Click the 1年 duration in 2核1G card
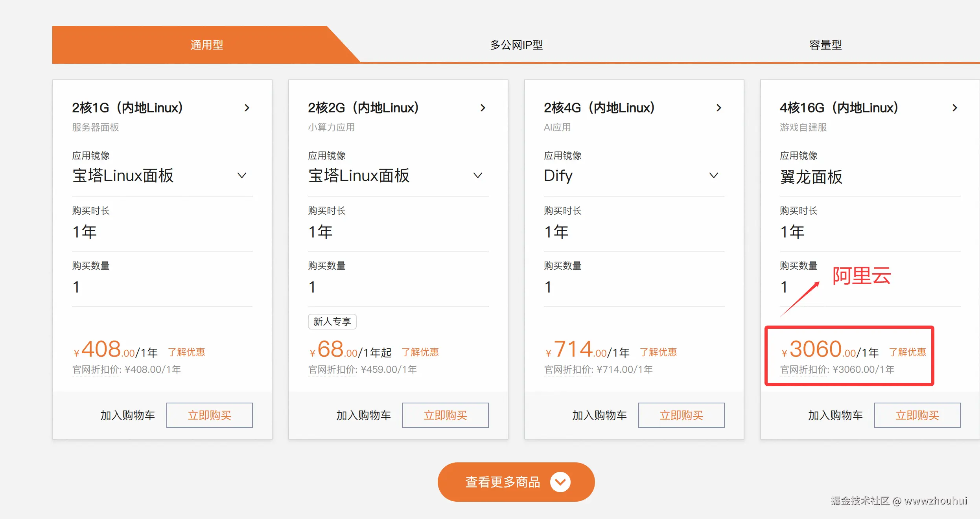The height and width of the screenshot is (519, 980). click(85, 232)
